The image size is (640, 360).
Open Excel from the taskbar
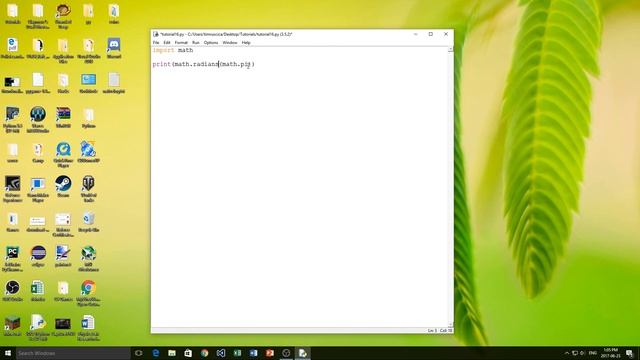point(237,353)
